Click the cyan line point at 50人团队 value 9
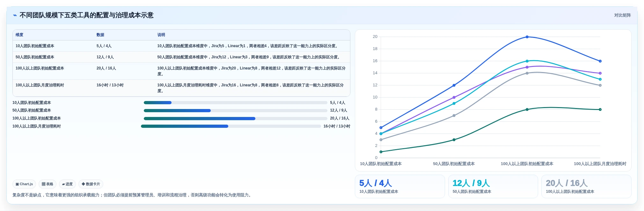The image size is (644, 211). (454, 104)
